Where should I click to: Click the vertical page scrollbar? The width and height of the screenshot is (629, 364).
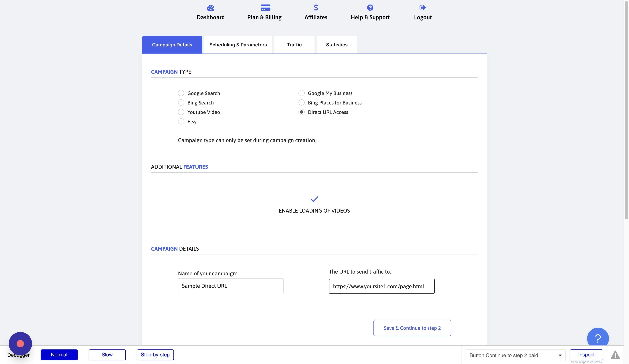tap(626, 110)
